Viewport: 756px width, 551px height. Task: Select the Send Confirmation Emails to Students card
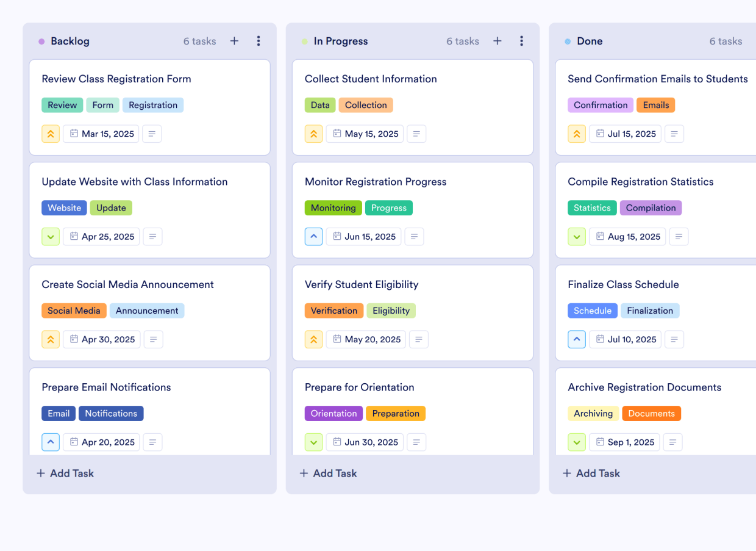coord(657,79)
